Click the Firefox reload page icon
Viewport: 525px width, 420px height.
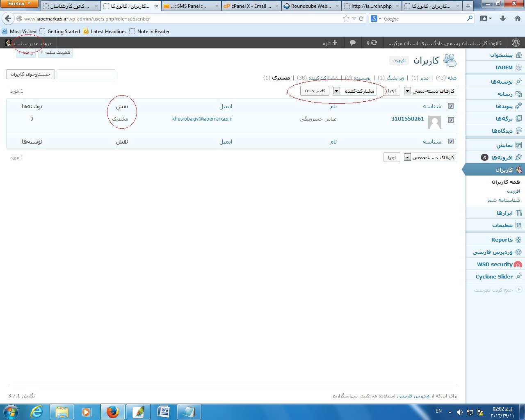click(x=361, y=18)
